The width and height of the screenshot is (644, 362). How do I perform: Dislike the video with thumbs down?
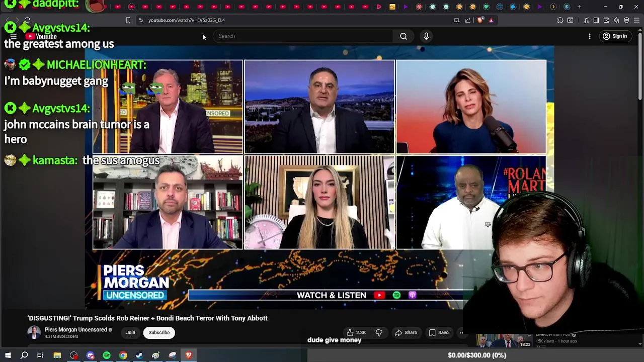(379, 332)
